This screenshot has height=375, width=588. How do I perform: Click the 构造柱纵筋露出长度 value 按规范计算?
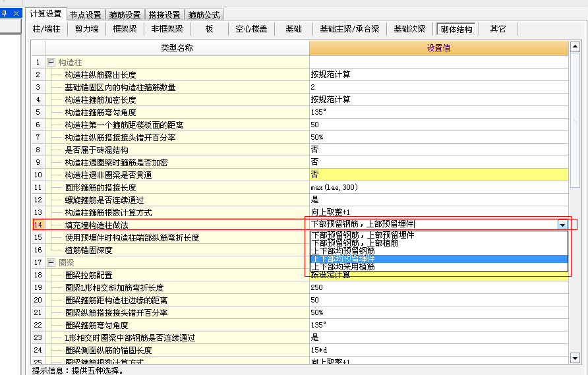pos(439,74)
